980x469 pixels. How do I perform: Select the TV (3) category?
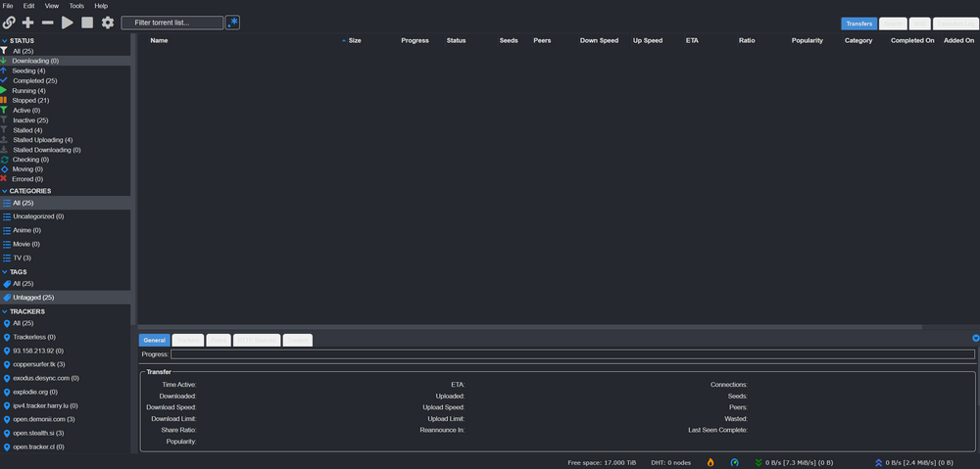(x=65, y=258)
